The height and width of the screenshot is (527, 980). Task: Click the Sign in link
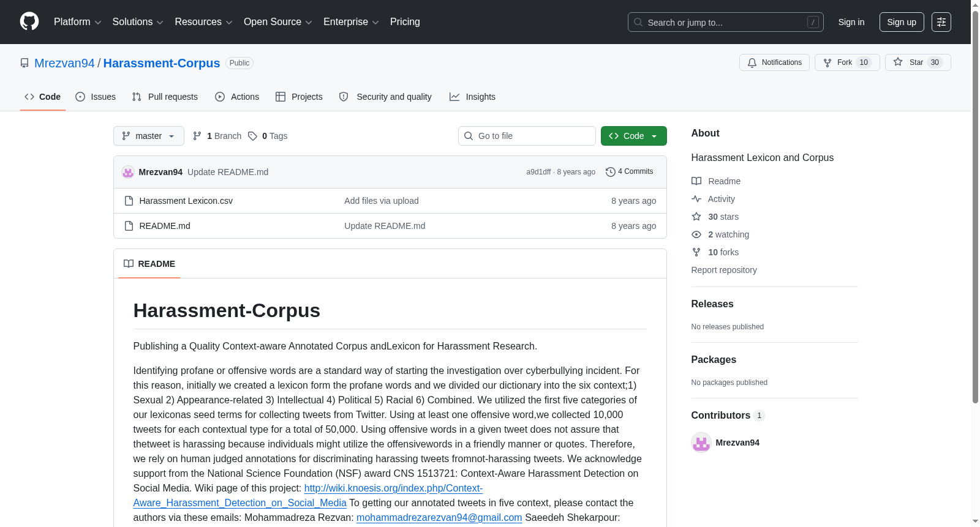click(x=851, y=22)
